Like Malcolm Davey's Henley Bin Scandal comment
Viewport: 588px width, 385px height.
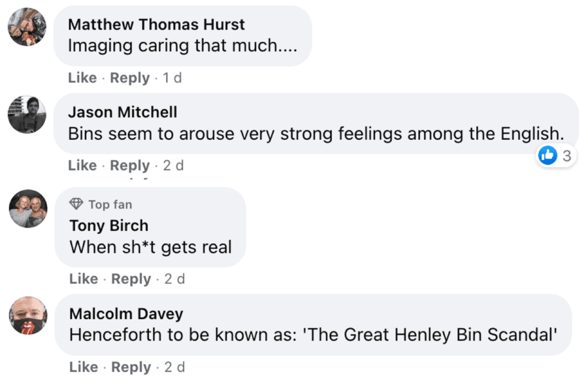[84, 367]
